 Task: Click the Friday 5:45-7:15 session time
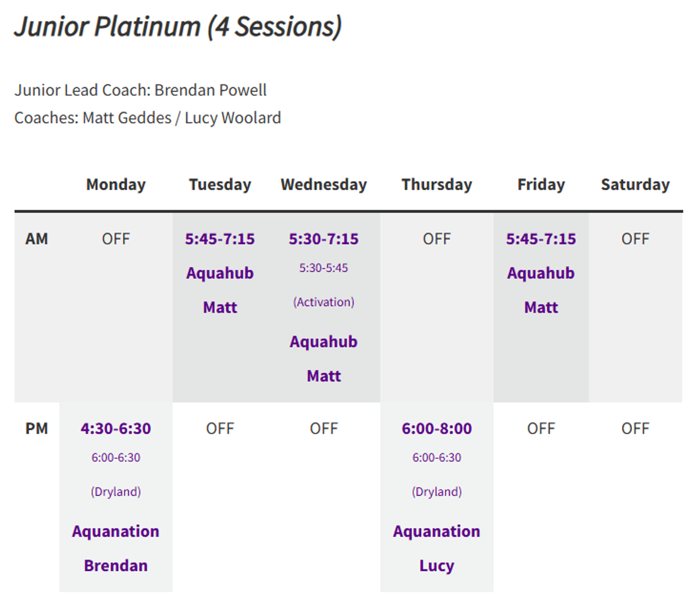coord(541,239)
